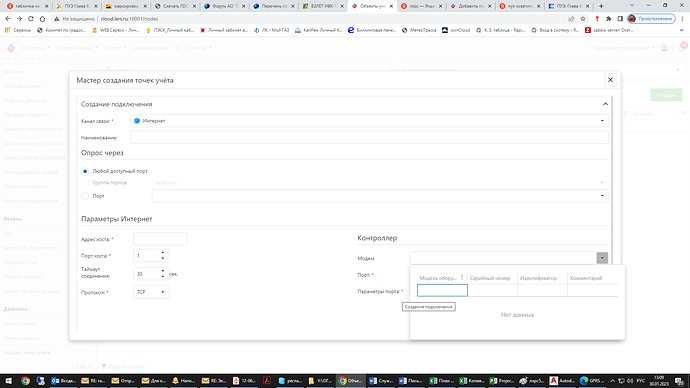Increase the Порт хоста value with stepper
The height and width of the screenshot is (388, 690).
(x=163, y=253)
